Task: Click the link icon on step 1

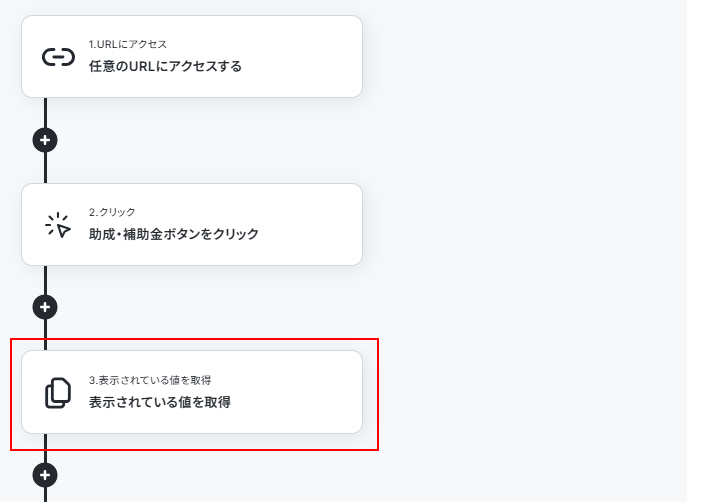Action: [x=58, y=57]
